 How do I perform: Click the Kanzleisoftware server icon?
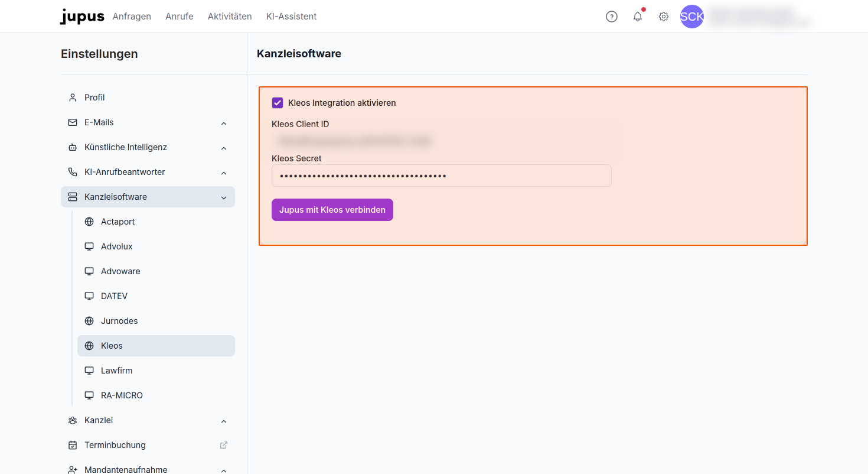[73, 197]
